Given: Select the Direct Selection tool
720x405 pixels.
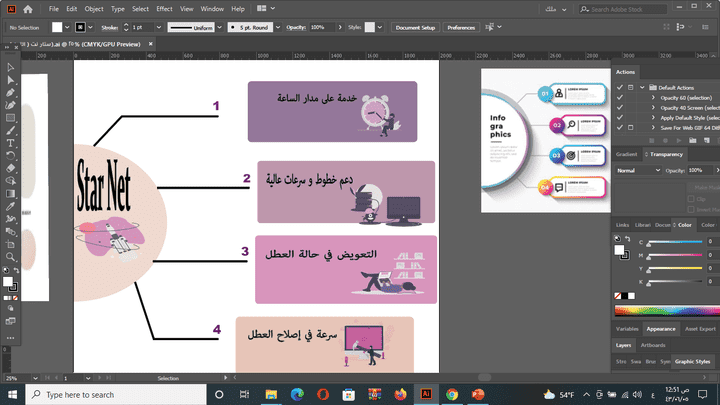Looking at the screenshot, I should click(10, 80).
